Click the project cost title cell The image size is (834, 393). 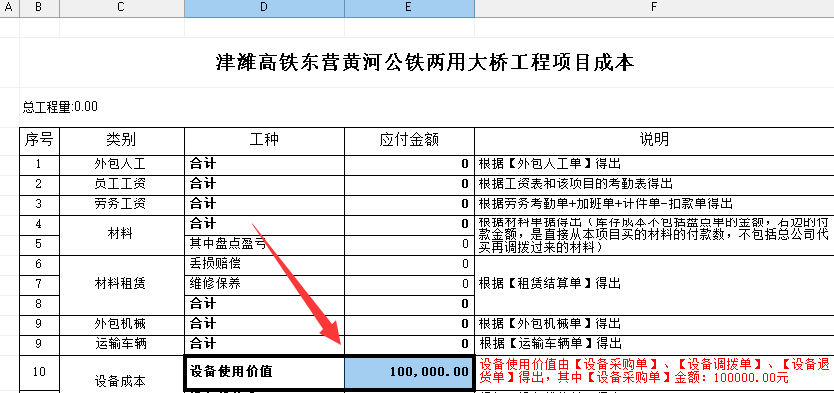[x=427, y=62]
